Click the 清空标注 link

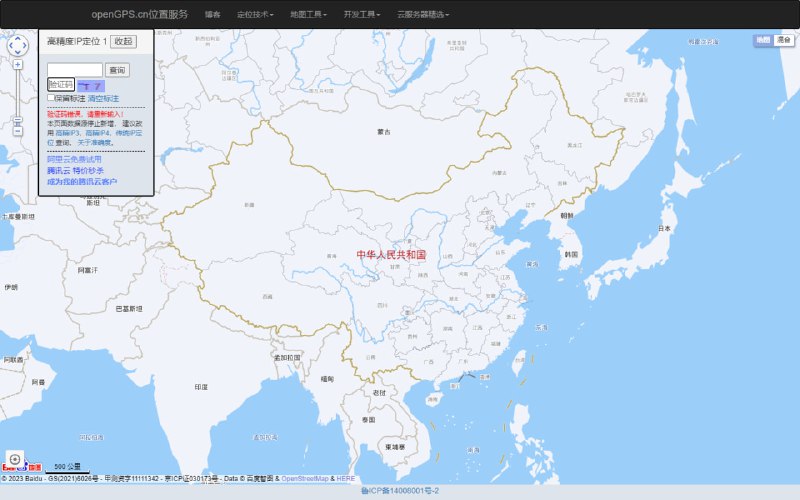[103, 98]
